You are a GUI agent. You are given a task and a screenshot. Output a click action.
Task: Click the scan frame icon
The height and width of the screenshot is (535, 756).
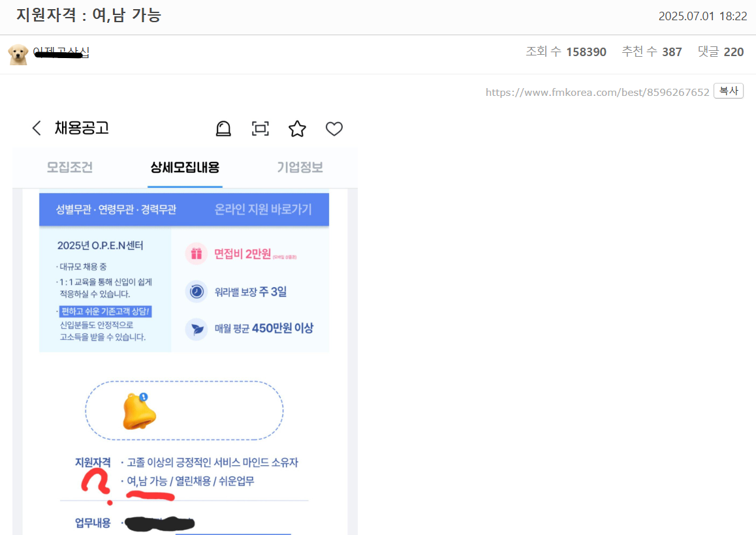click(x=260, y=129)
